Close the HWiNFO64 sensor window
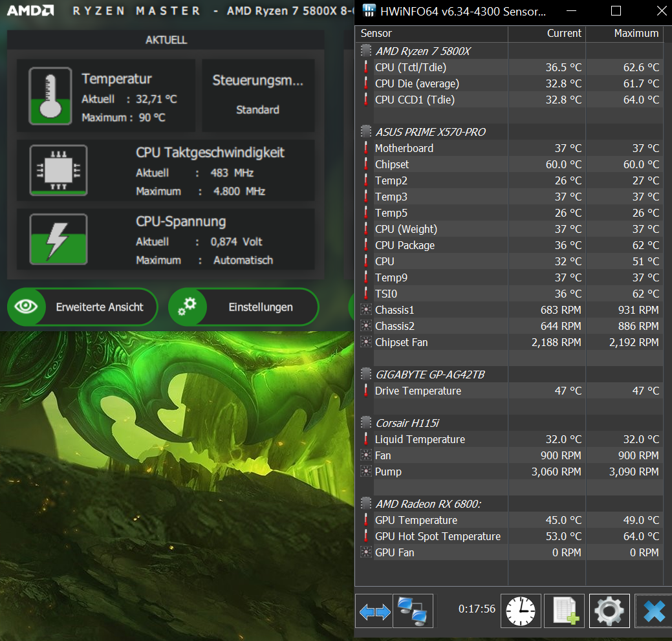Viewport: 672px width, 641px height. pyautogui.click(x=661, y=11)
